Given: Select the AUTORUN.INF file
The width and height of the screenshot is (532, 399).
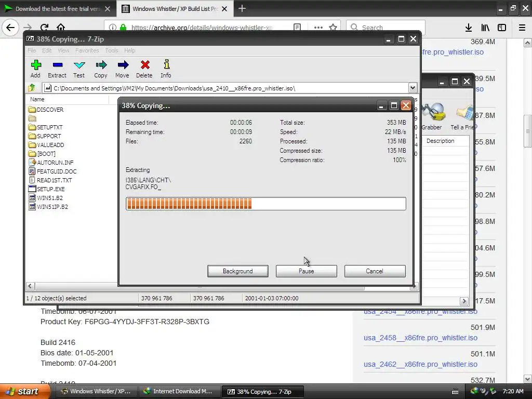Looking at the screenshot, I should [51, 163].
